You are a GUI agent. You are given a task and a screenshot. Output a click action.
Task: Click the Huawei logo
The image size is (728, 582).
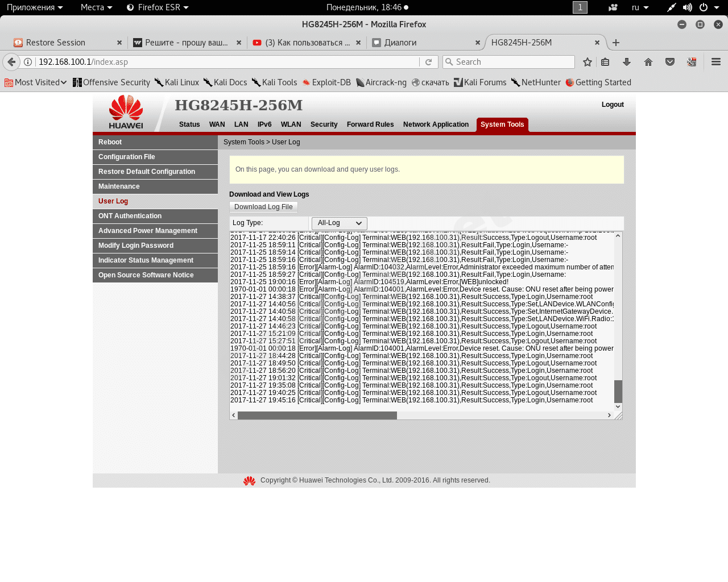(126, 112)
